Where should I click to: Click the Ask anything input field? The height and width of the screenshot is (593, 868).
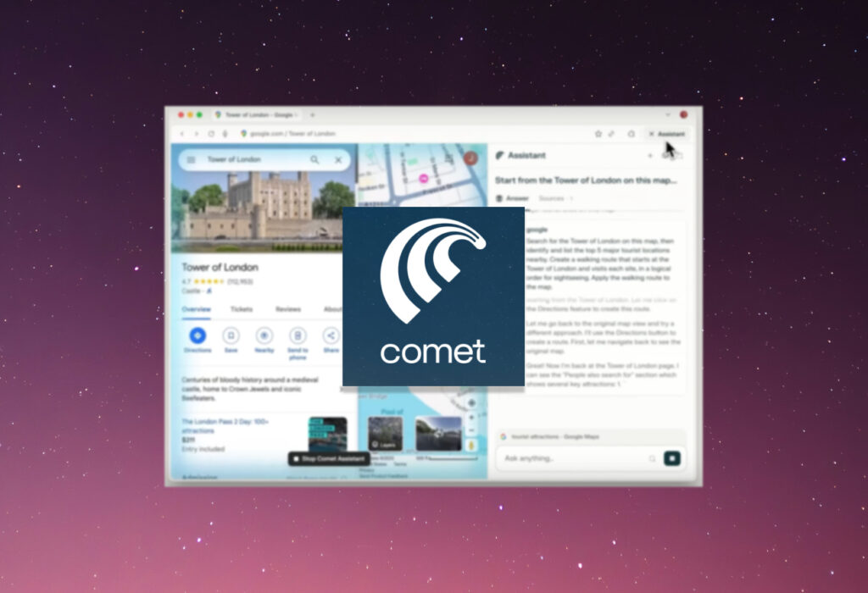[573, 458]
